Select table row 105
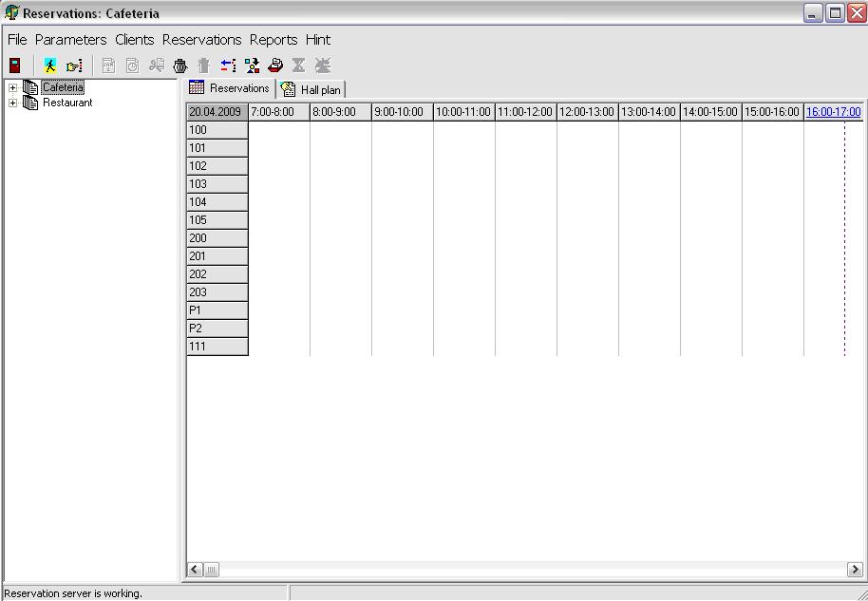The height and width of the screenshot is (601, 868). click(217, 220)
